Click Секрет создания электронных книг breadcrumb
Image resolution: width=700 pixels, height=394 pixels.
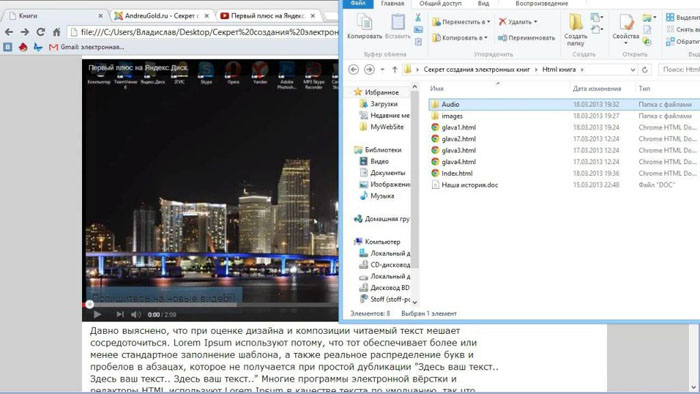[x=476, y=70]
